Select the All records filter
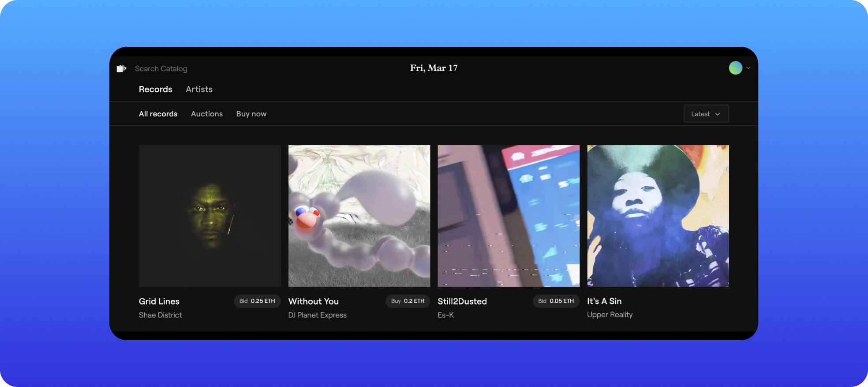This screenshot has width=868, height=387. coord(158,114)
